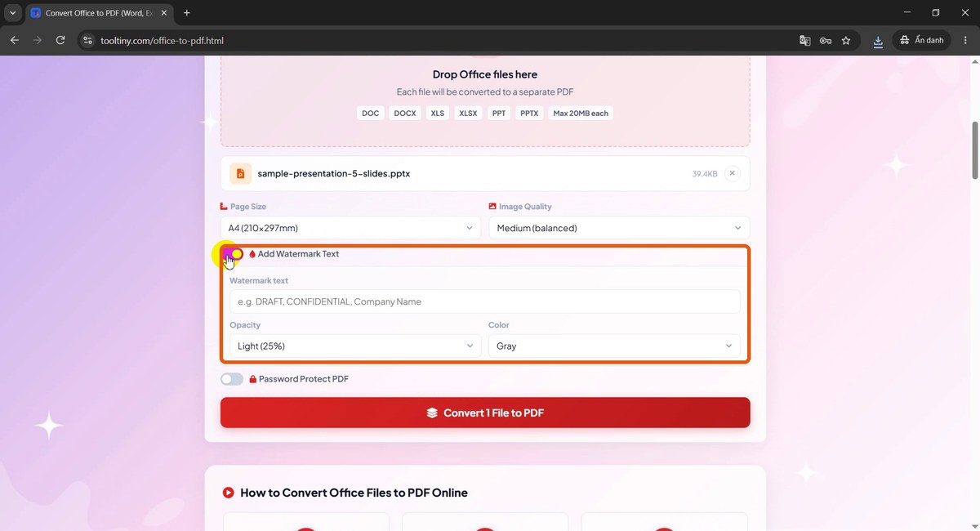This screenshot has width=980, height=531.
Task: Open the Image Quality dropdown showing Medium (balanced)
Action: coord(619,228)
